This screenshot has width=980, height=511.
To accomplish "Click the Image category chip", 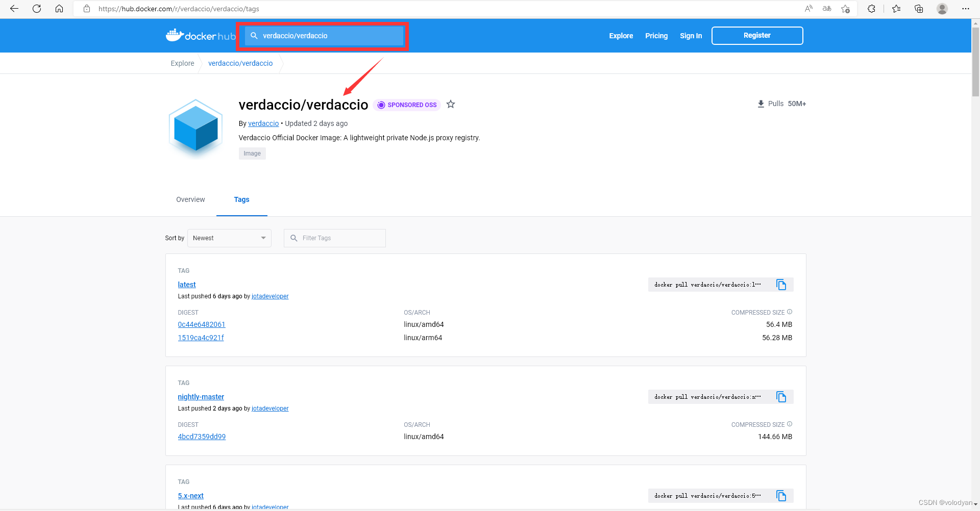I will click(252, 154).
